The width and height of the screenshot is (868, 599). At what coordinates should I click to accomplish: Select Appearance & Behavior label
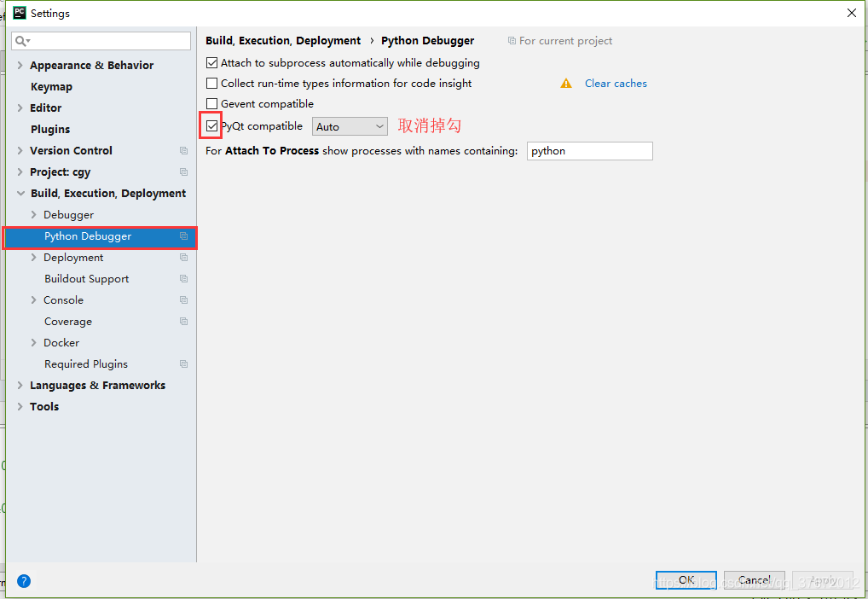(x=92, y=66)
